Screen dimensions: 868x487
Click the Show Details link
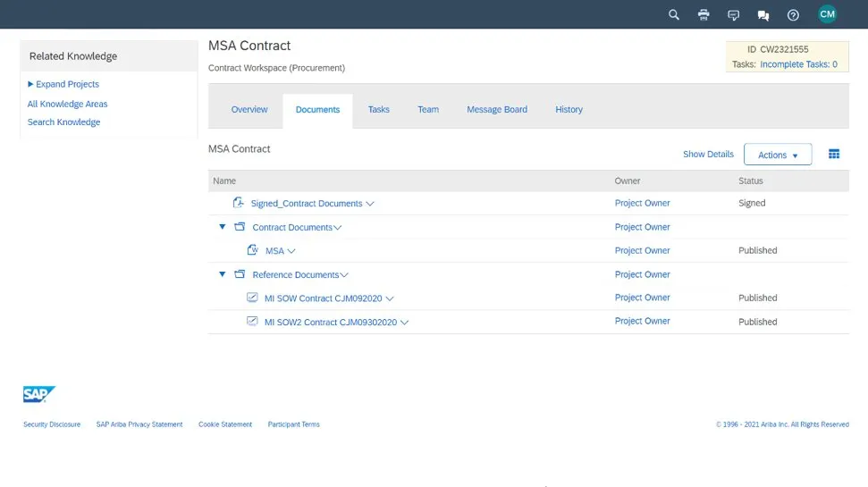tap(708, 155)
